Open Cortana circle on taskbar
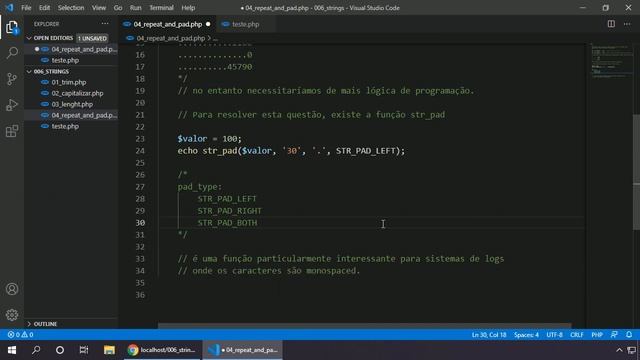 pyautogui.click(x=60, y=350)
